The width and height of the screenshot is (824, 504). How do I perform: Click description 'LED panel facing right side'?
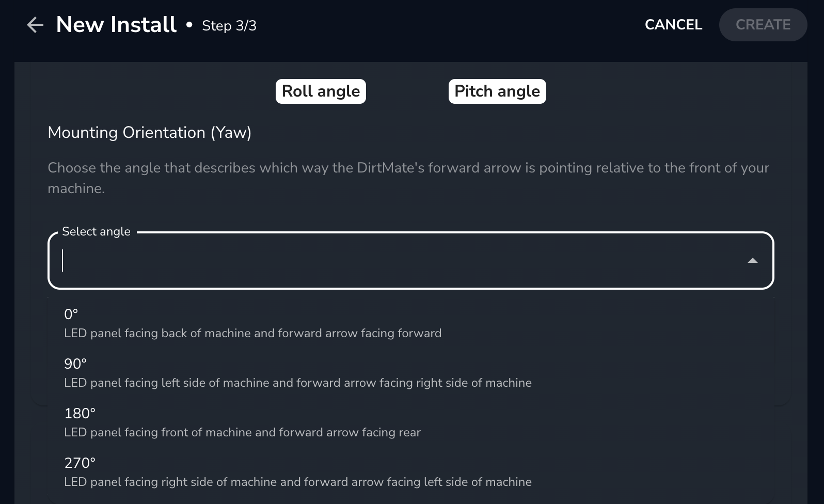click(297, 482)
